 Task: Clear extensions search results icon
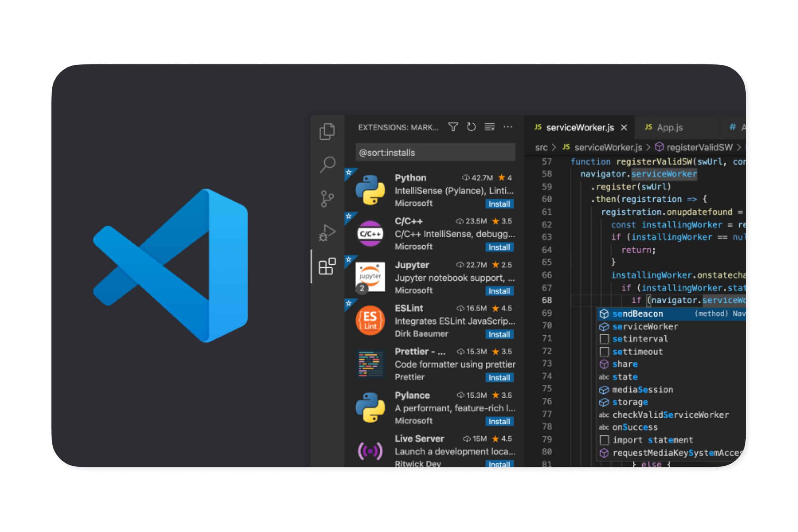click(489, 127)
